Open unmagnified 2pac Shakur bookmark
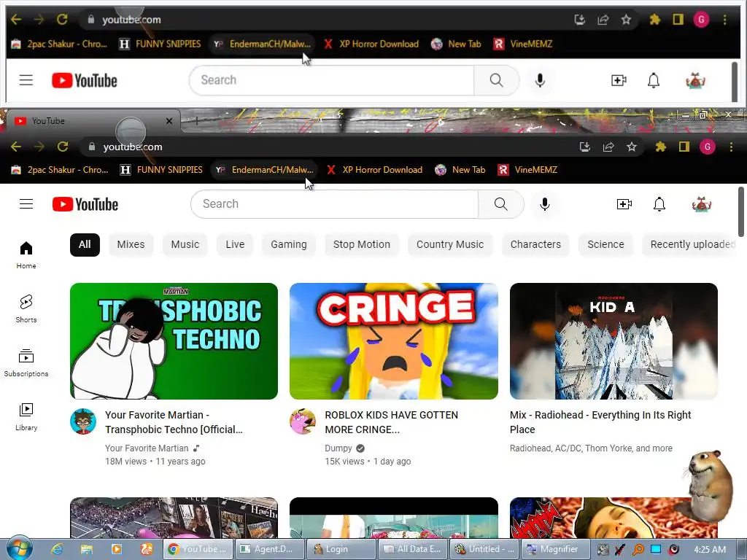 click(x=60, y=170)
